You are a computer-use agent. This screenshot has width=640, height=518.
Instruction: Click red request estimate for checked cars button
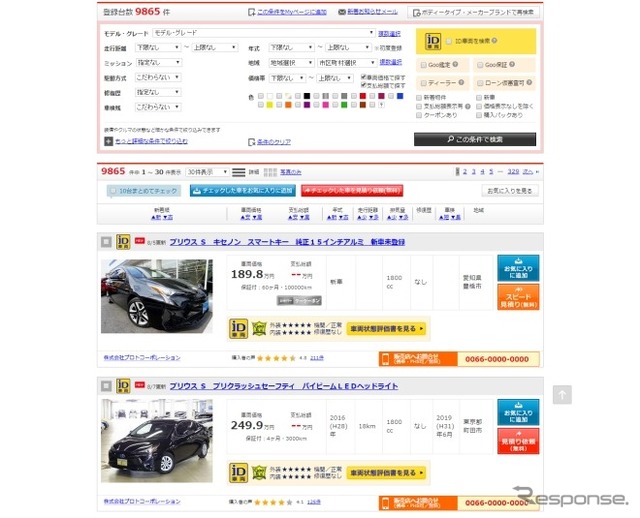pos(352,191)
